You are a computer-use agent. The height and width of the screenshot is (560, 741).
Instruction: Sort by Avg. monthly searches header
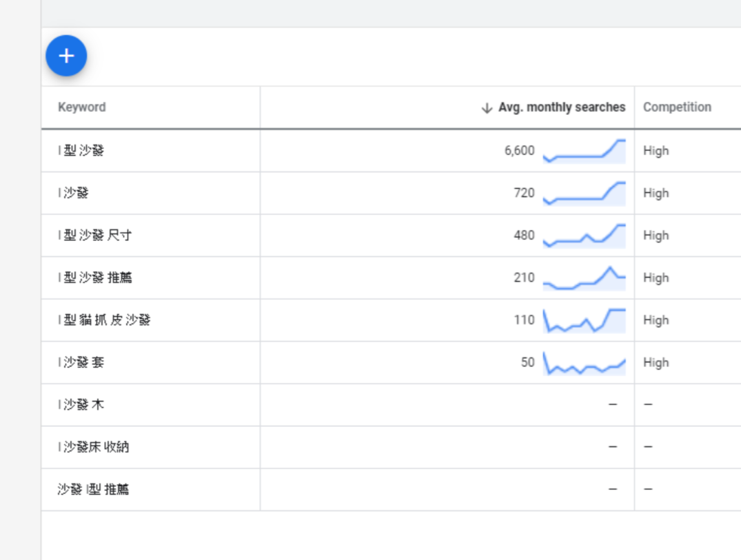pos(561,107)
